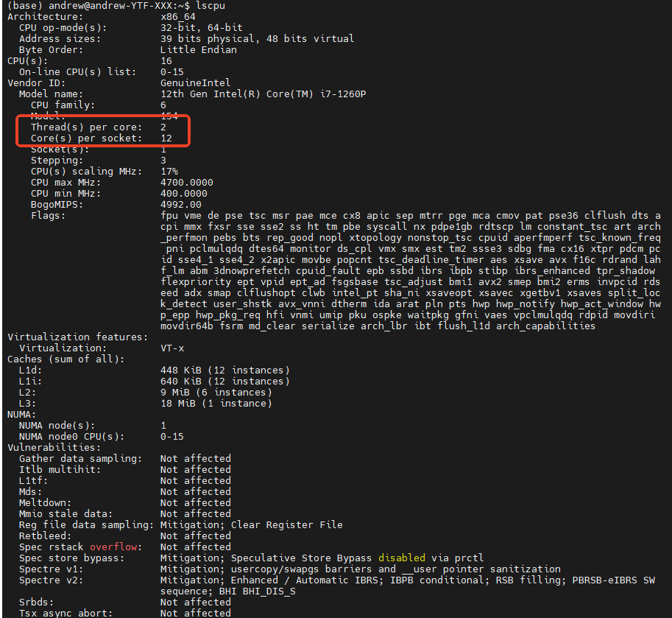Click the 'Caches (sum of all):' heading

(66, 359)
